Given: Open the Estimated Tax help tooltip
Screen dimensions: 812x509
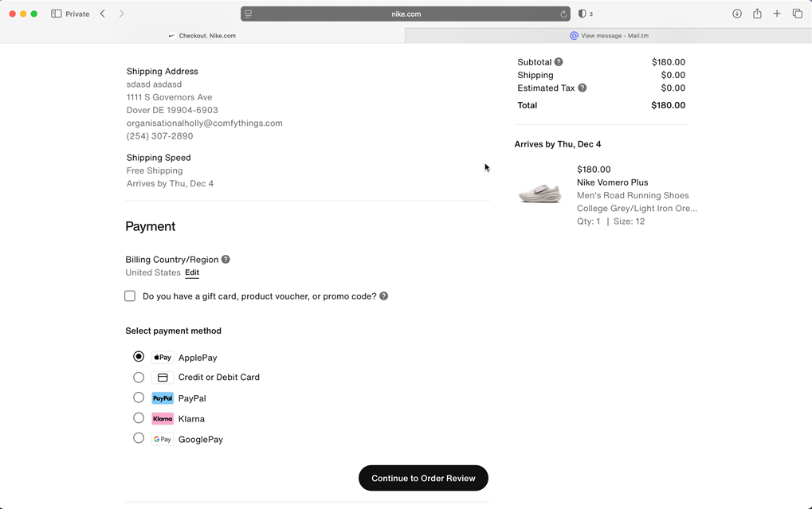Looking at the screenshot, I should click(x=582, y=88).
